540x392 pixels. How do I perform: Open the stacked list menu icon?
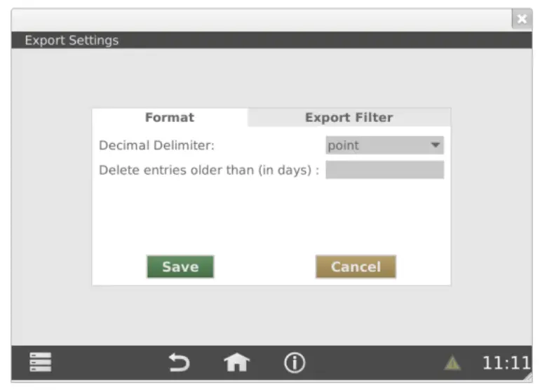click(40, 362)
